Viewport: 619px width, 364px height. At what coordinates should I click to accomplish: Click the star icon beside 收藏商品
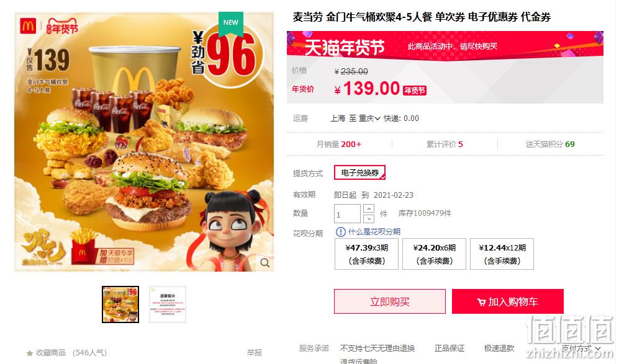click(x=30, y=353)
